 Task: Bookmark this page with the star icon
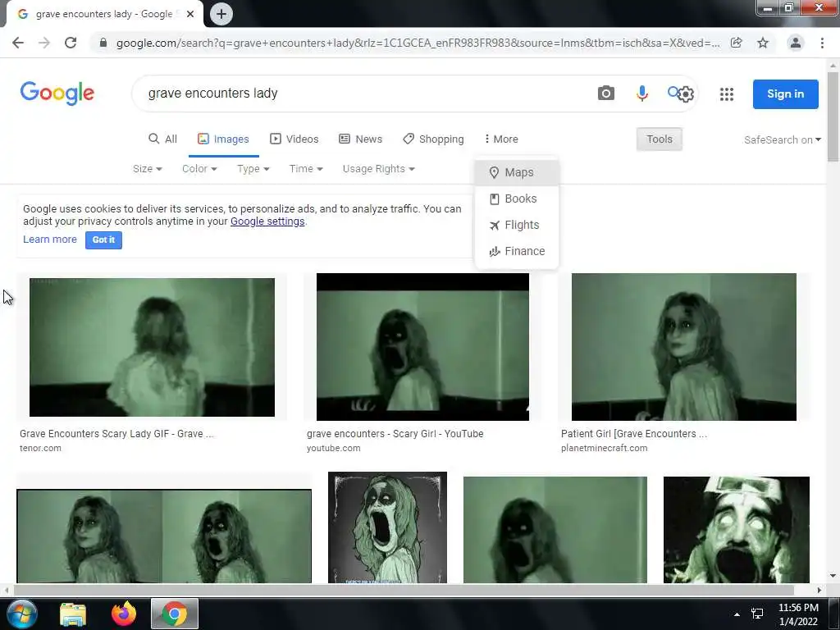pos(763,43)
